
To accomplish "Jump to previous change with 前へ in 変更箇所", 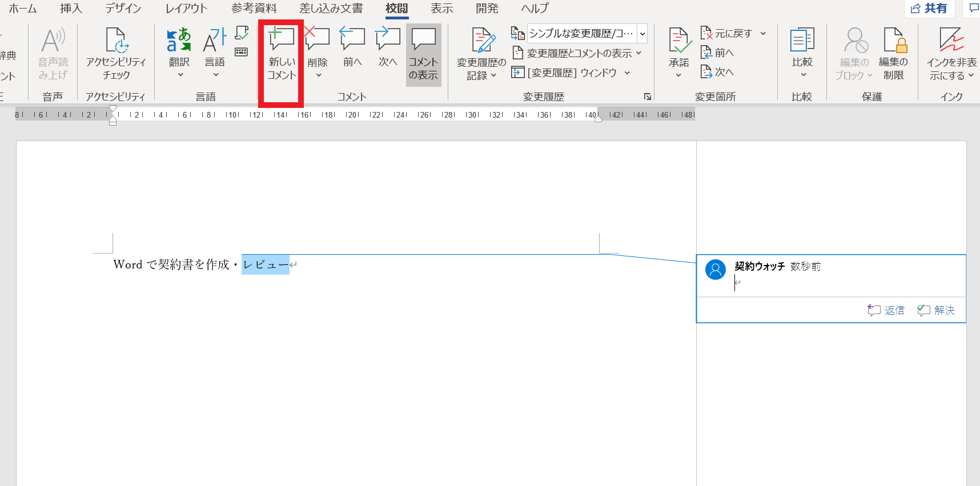I will (717, 53).
